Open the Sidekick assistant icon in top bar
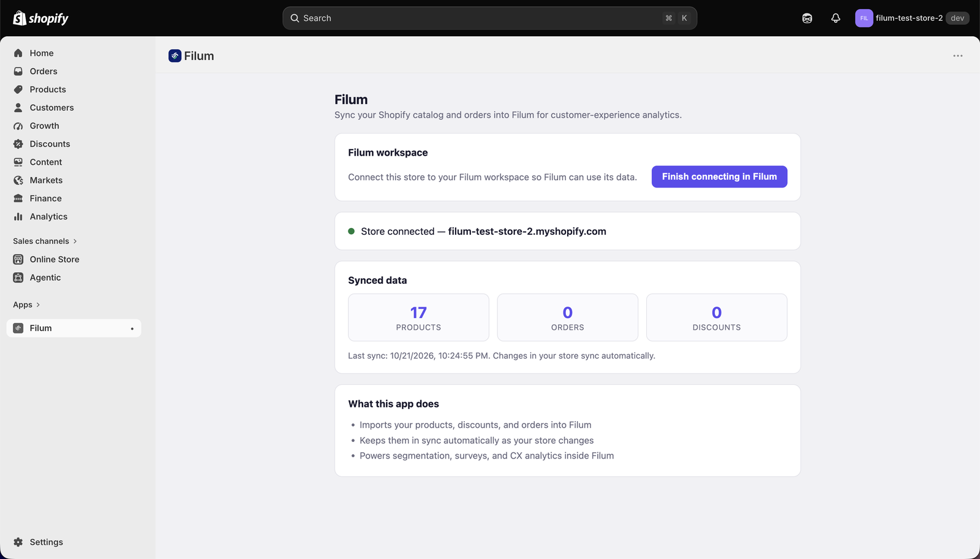Image resolution: width=980 pixels, height=559 pixels. pyautogui.click(x=807, y=18)
